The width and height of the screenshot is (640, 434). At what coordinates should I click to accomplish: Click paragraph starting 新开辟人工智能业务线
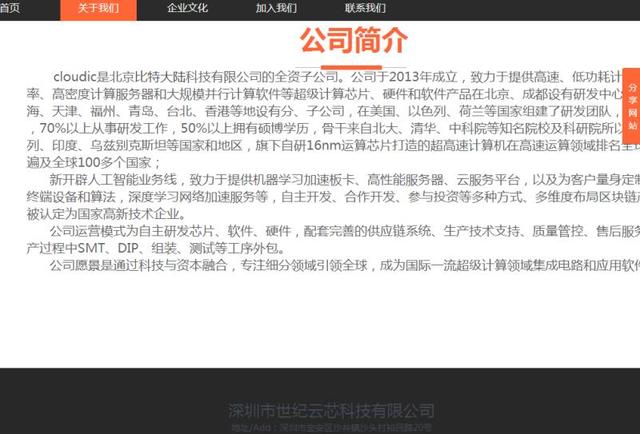(x=333, y=197)
